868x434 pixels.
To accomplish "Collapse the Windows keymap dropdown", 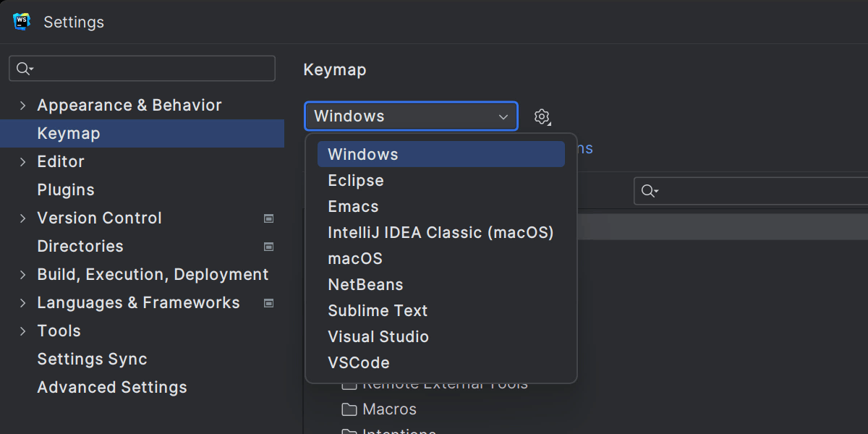I will (503, 116).
